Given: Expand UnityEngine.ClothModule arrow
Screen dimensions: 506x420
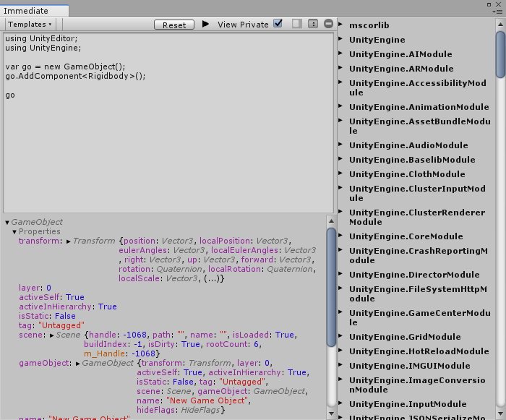Looking at the screenshot, I should 340,173.
